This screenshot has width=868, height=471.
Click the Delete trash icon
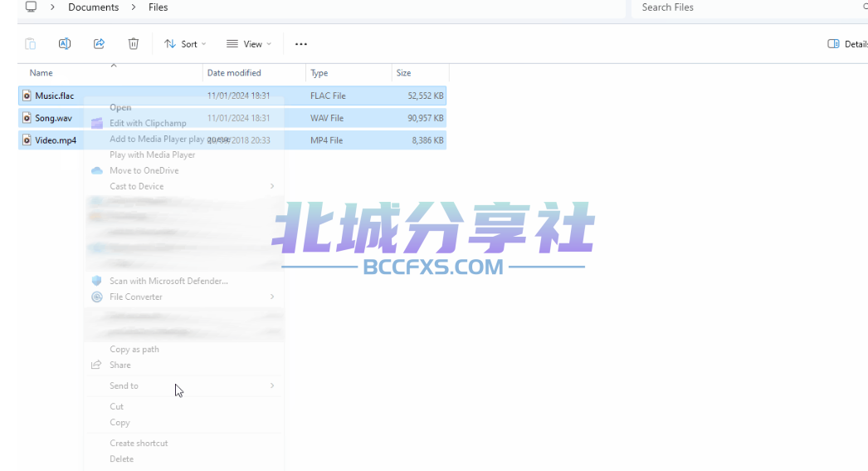coord(134,44)
